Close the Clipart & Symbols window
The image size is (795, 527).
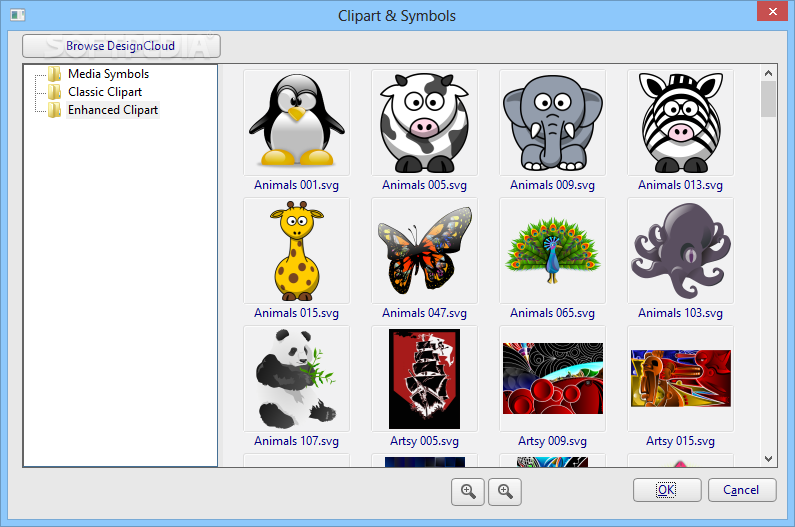(x=772, y=11)
